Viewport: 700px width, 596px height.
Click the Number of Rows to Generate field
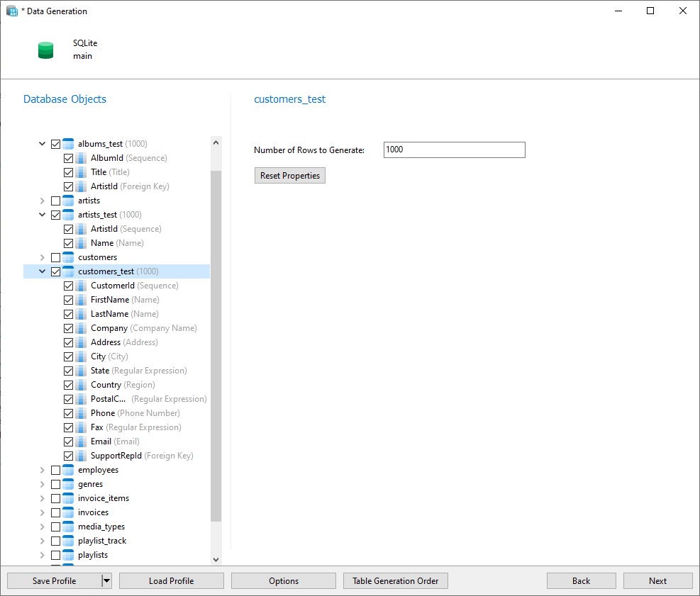pos(455,150)
